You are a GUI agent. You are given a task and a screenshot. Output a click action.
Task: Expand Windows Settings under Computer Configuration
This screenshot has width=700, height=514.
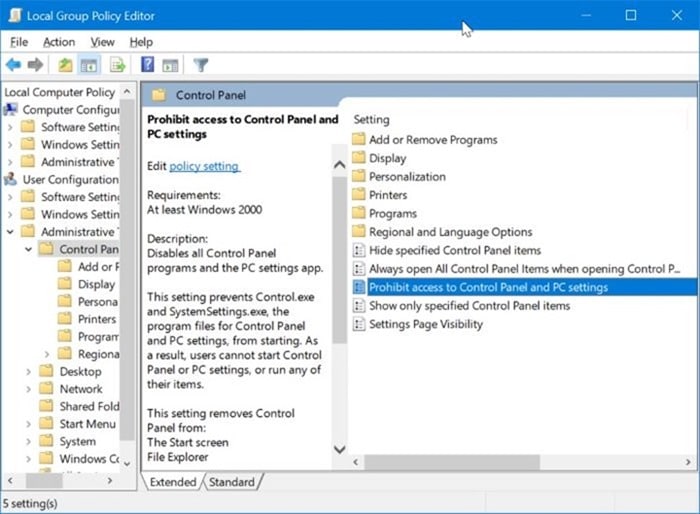coord(10,145)
